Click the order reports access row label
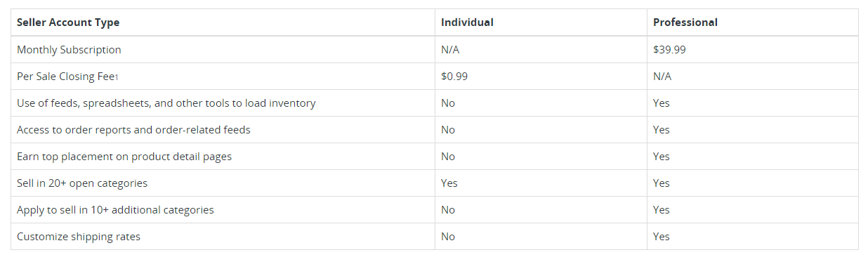 pos(133,130)
